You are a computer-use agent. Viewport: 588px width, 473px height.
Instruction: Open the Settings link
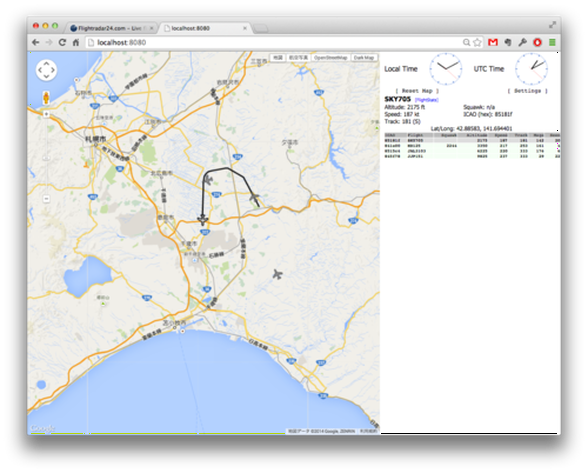[x=527, y=91]
